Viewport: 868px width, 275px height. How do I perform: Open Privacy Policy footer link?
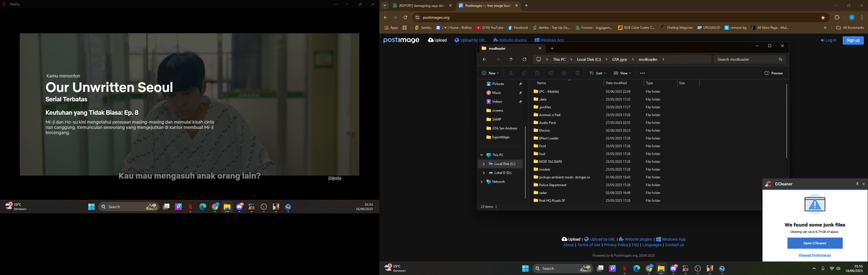click(x=616, y=244)
